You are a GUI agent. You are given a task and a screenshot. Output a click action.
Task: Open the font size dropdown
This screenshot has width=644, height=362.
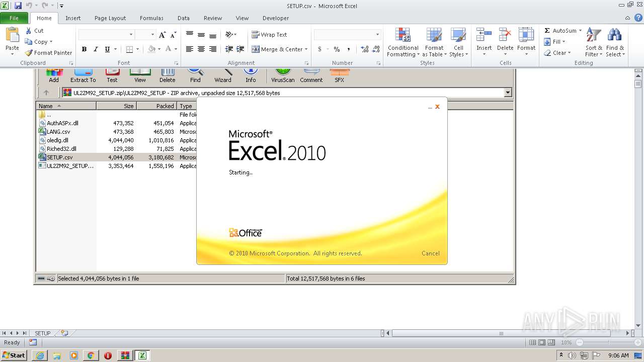click(152, 35)
